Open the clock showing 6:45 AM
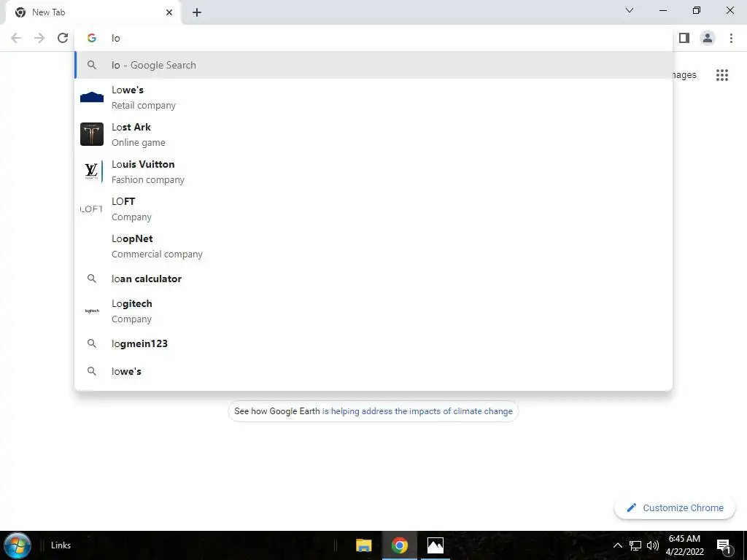 click(x=684, y=545)
